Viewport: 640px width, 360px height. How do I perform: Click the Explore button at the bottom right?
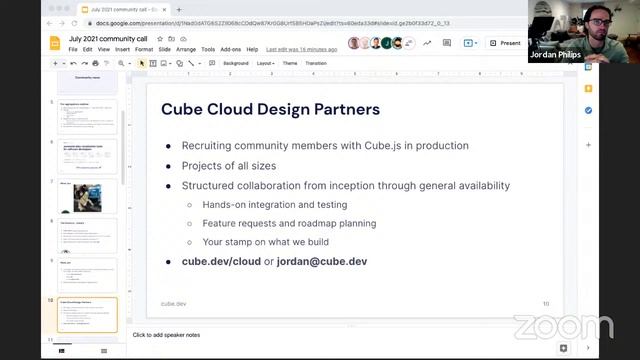pyautogui.click(x=564, y=348)
